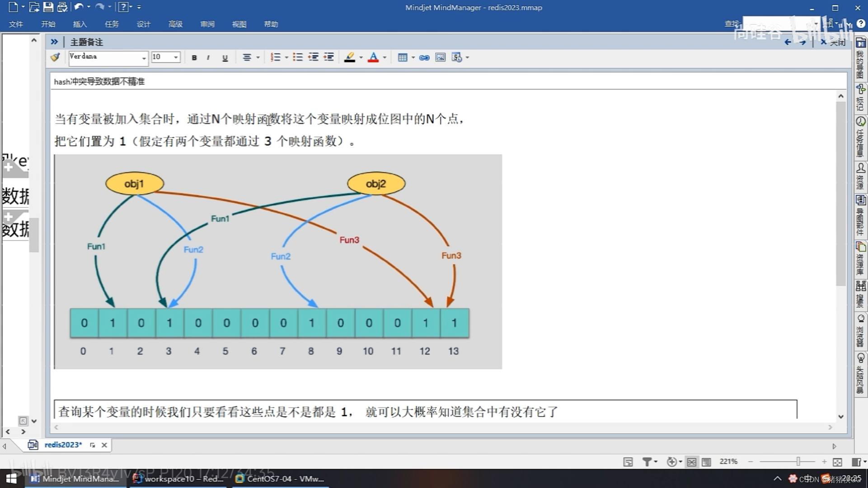Open the highlight color dropdown arrow
The height and width of the screenshot is (488, 868).
point(361,57)
